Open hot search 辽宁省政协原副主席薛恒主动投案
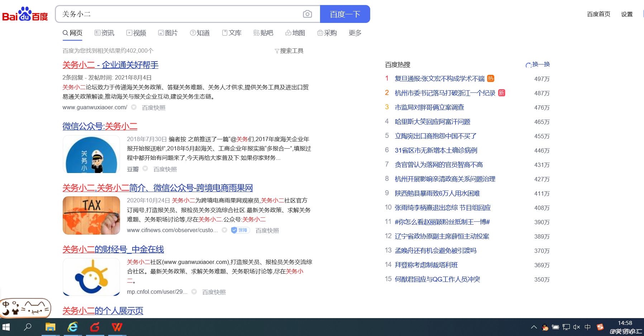 tap(442, 236)
